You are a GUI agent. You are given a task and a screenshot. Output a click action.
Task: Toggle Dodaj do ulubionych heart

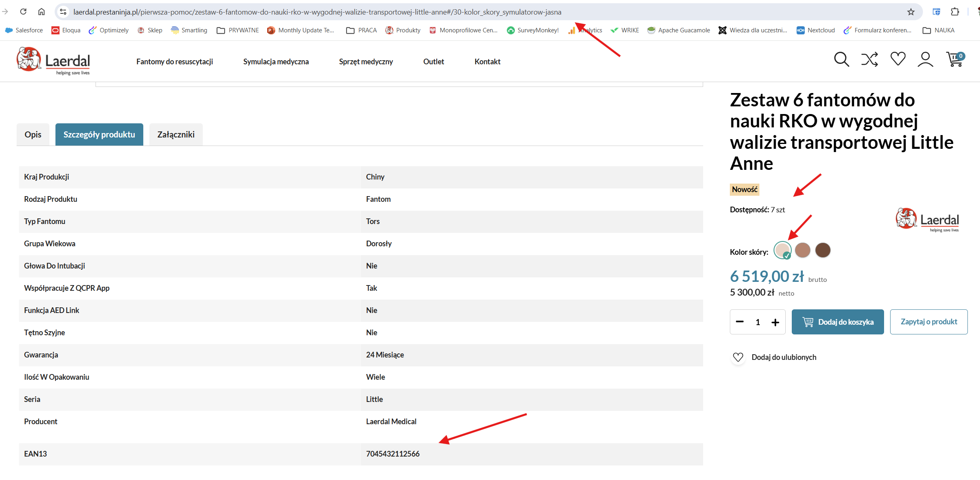[738, 357]
